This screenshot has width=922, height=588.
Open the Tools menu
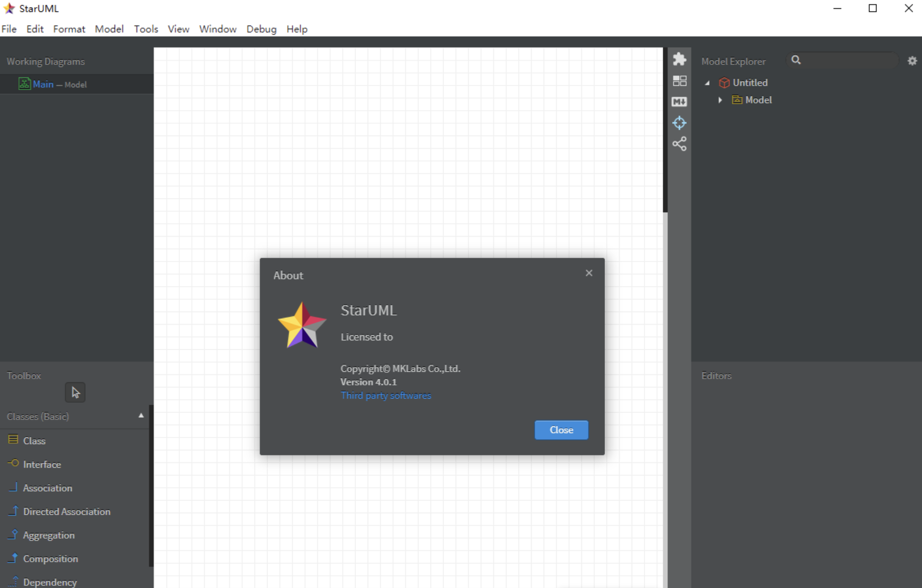click(146, 29)
